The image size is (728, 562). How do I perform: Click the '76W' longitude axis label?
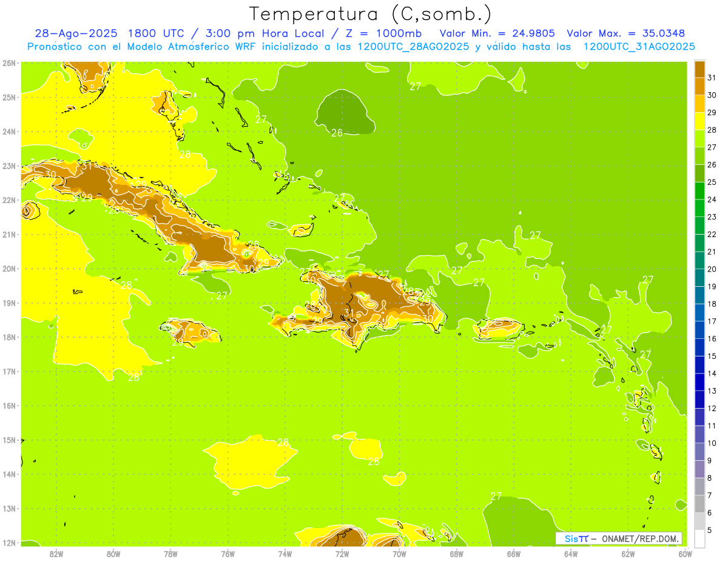pyautogui.click(x=227, y=554)
